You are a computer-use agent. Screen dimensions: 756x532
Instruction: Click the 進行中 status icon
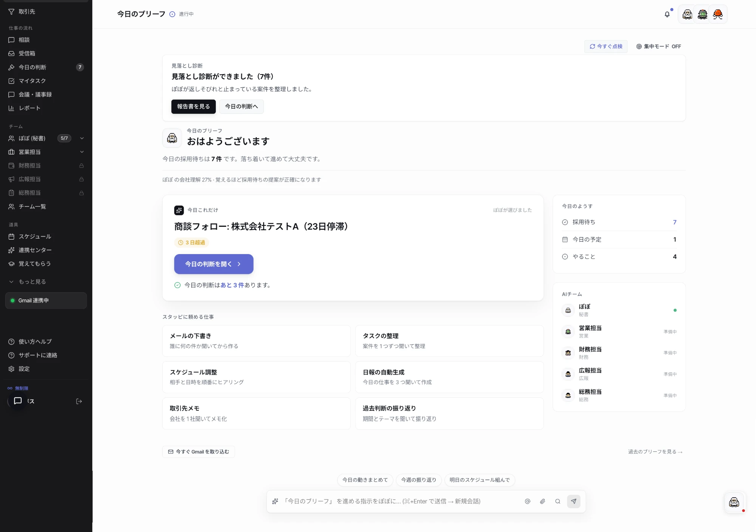pos(172,14)
